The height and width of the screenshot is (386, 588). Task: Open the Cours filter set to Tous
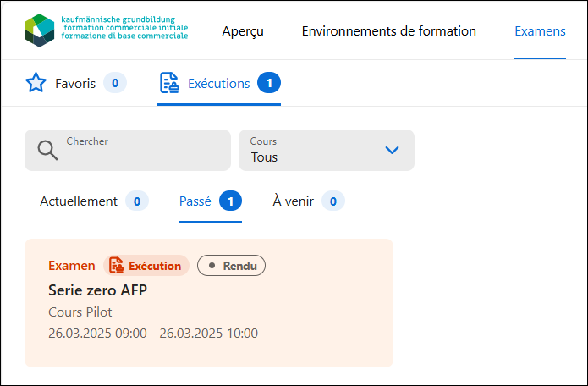coord(327,150)
